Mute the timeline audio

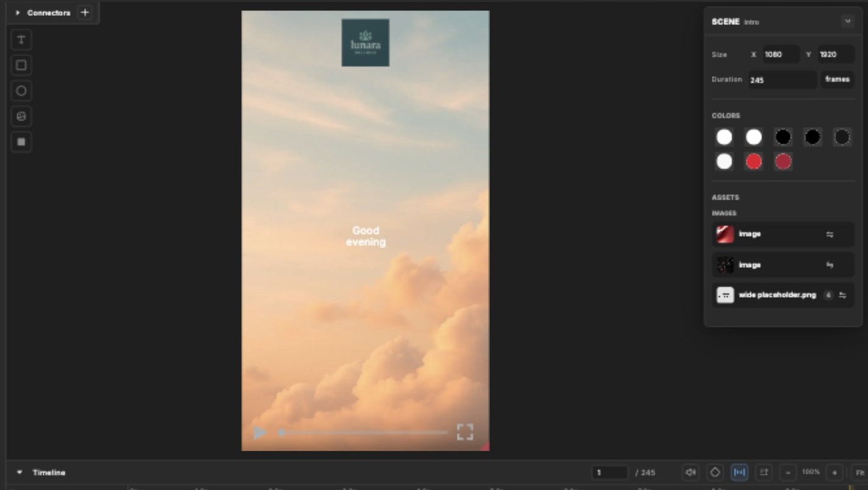pyautogui.click(x=690, y=472)
